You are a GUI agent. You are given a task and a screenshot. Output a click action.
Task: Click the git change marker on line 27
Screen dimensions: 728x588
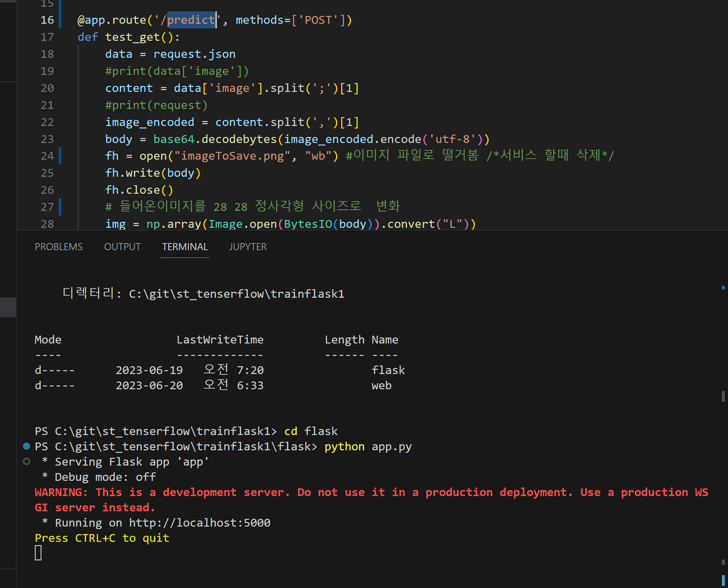pyautogui.click(x=60, y=207)
